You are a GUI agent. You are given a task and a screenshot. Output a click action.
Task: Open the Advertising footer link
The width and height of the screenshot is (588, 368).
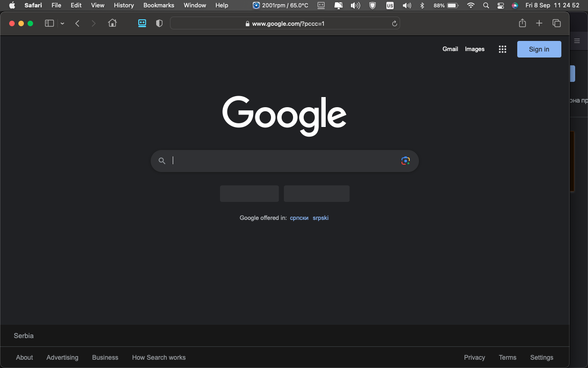click(x=62, y=357)
